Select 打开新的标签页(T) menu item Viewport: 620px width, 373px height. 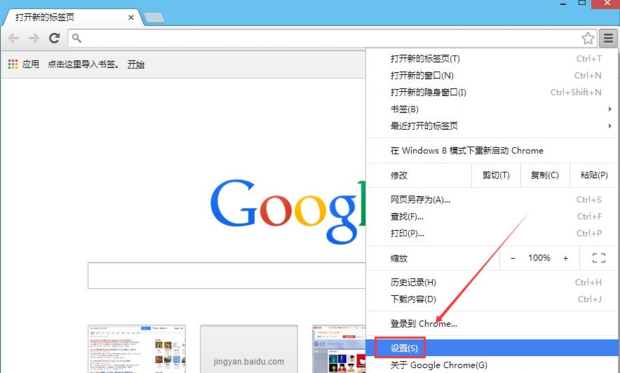coord(492,59)
